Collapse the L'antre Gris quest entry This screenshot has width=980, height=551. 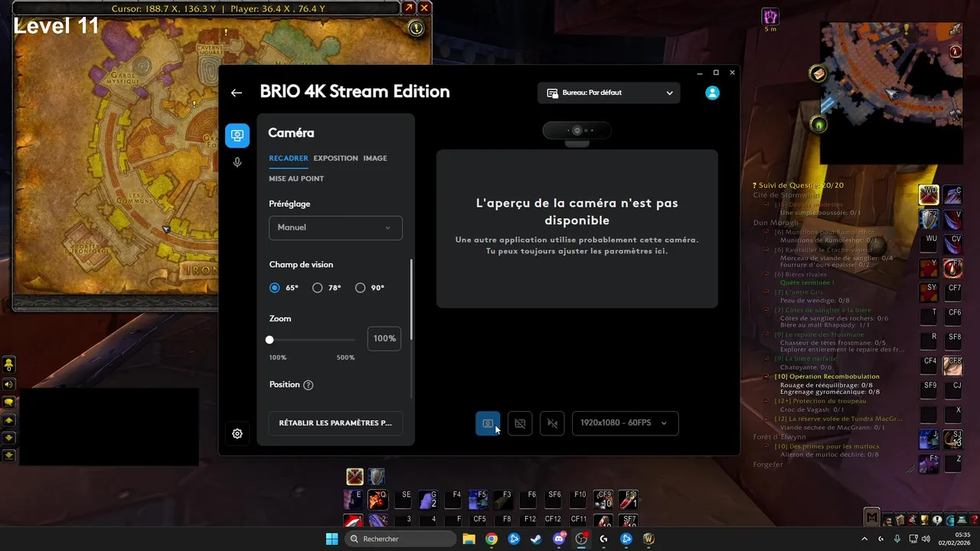click(767, 292)
